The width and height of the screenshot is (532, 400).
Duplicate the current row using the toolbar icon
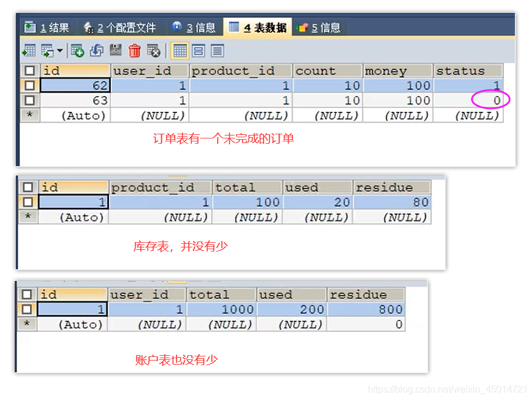[97, 51]
